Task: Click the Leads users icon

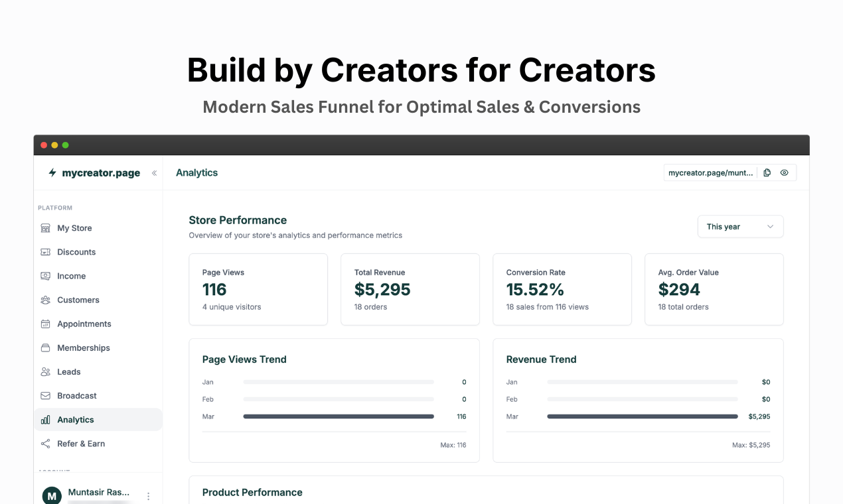Action: tap(45, 372)
